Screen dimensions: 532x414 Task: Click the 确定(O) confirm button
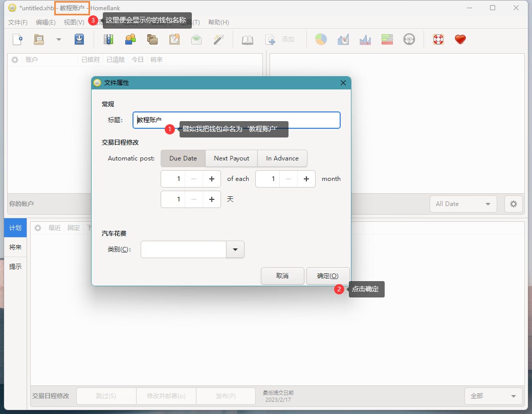[328, 276]
